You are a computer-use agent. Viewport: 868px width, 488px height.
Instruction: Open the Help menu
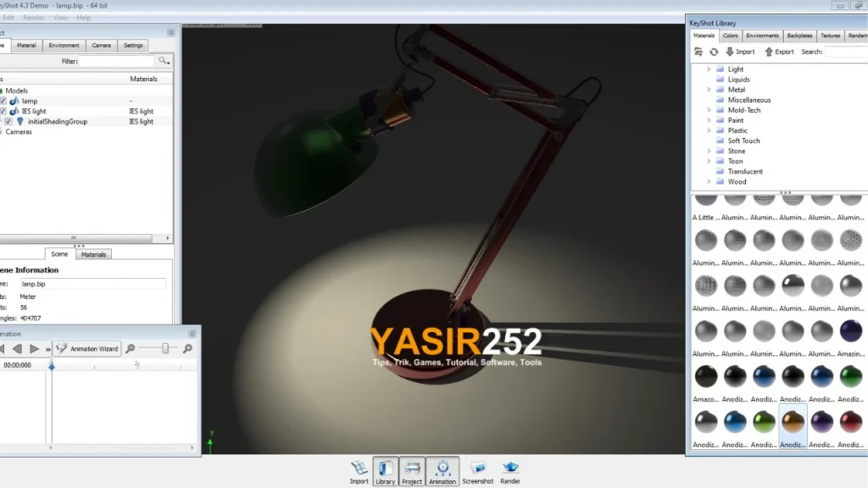(x=84, y=18)
